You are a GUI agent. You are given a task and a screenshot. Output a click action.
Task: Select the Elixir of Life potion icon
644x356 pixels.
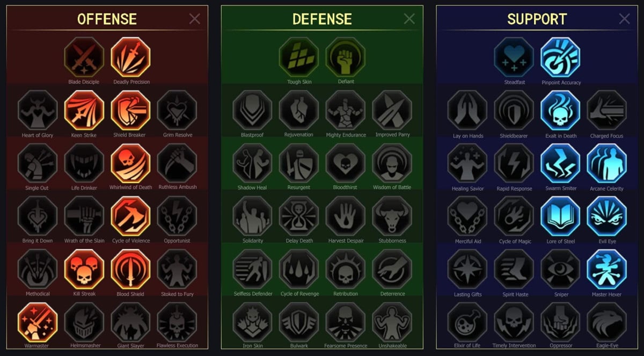tap(467, 322)
